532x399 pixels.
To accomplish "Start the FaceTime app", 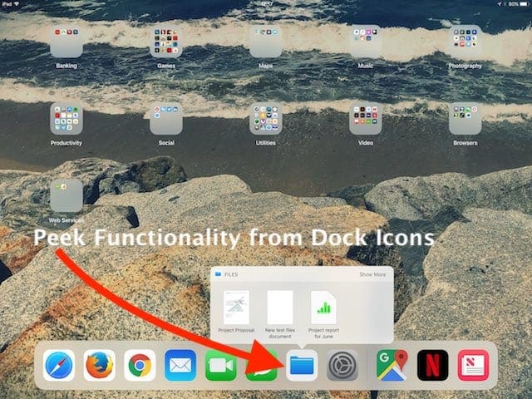I will click(x=220, y=365).
